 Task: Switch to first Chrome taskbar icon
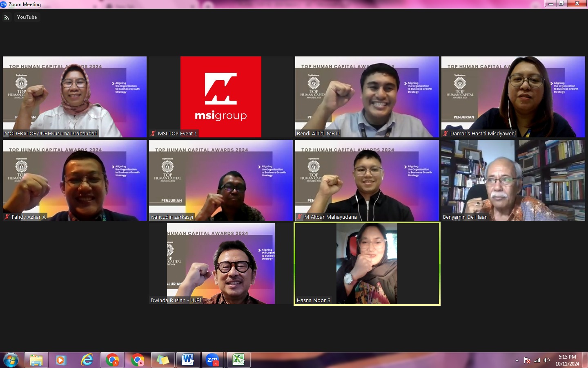click(112, 360)
